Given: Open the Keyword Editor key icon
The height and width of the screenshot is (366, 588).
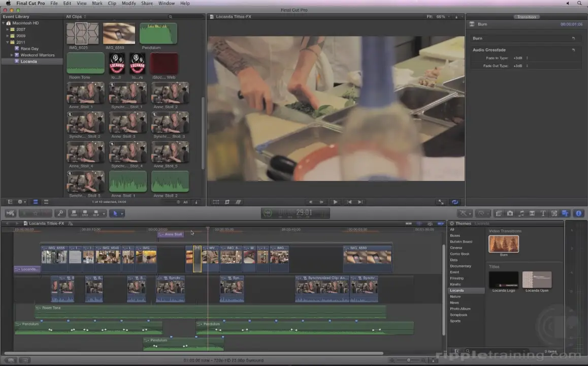Looking at the screenshot, I should (60, 213).
